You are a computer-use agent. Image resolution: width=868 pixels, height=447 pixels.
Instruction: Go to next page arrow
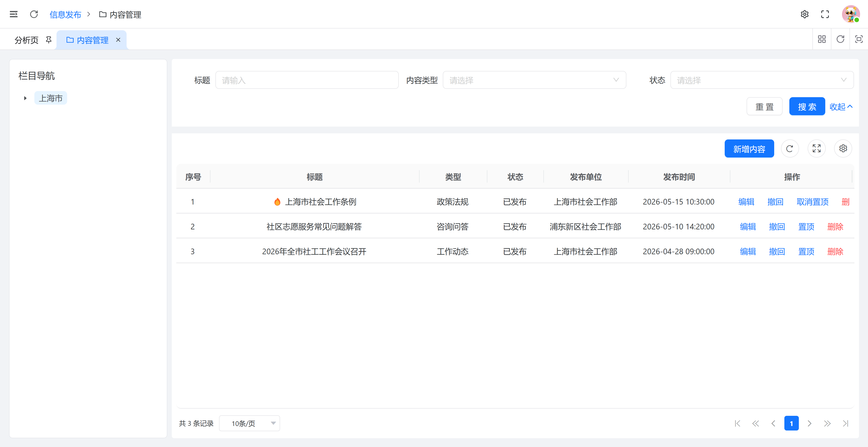(809, 423)
